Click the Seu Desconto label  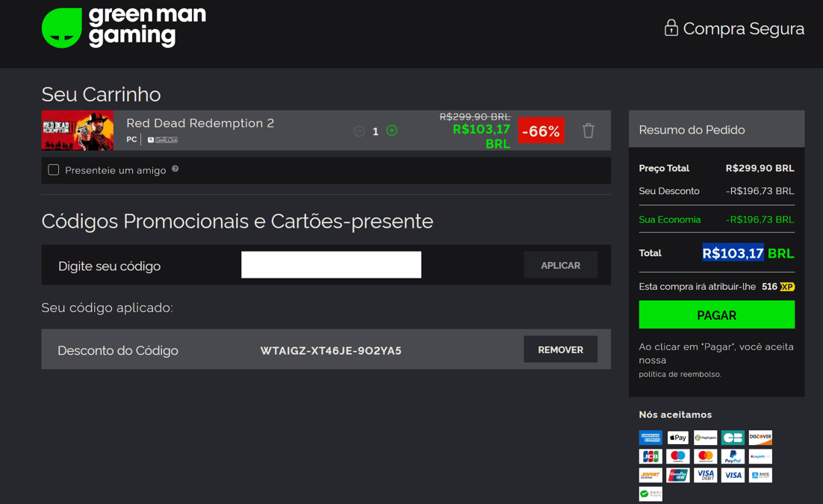(668, 191)
